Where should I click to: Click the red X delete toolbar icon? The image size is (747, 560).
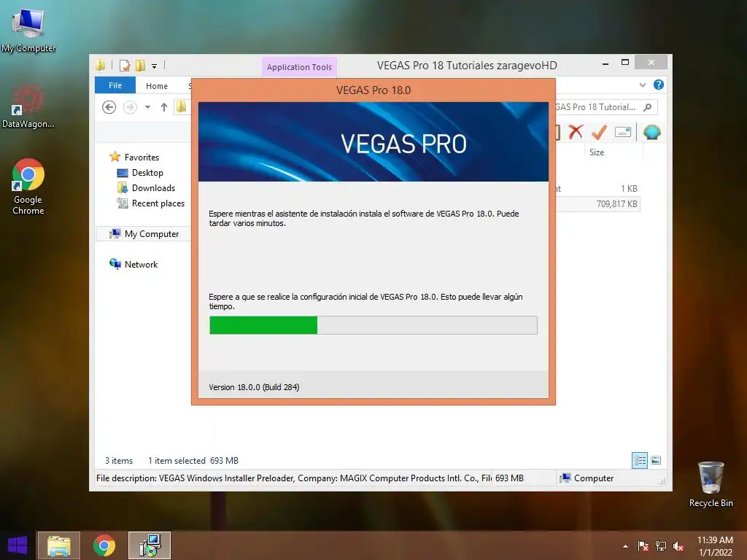click(x=576, y=132)
